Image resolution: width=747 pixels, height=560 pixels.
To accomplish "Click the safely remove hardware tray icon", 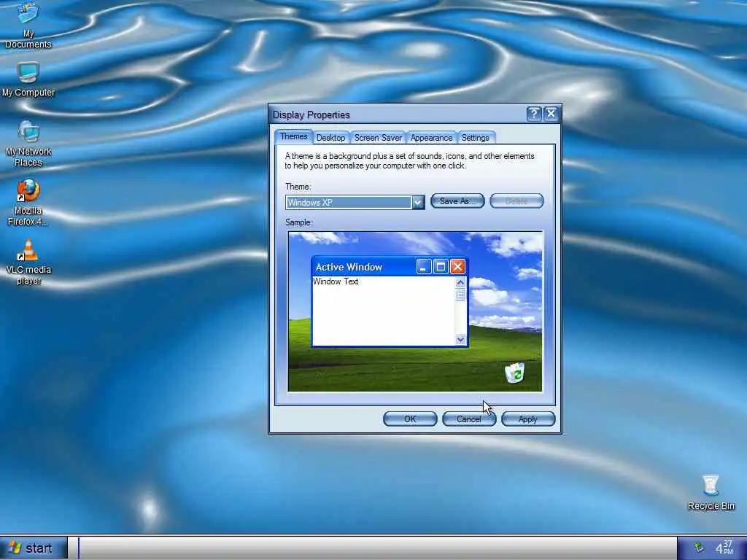I will (698, 548).
